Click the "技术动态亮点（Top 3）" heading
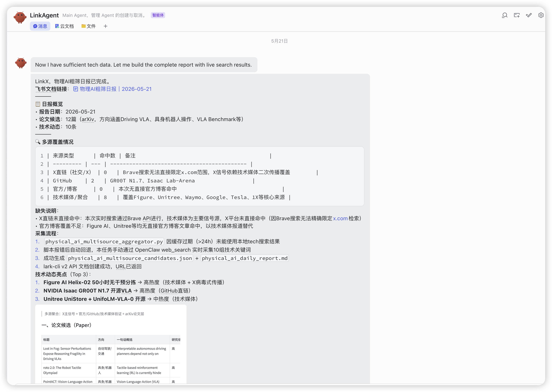This screenshot has height=392, width=552. (63, 275)
